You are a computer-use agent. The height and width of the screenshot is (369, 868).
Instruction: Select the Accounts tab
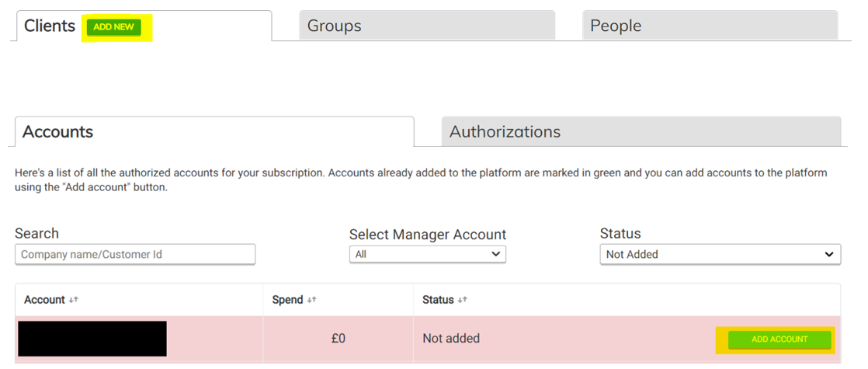point(214,131)
